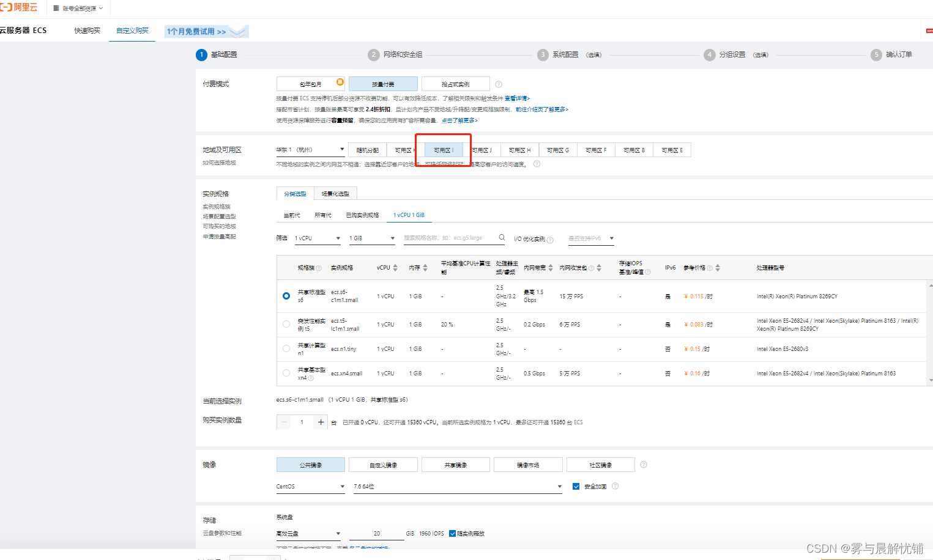Sort the table by 内网收发包
The width and height of the screenshot is (933, 560).
599,268
